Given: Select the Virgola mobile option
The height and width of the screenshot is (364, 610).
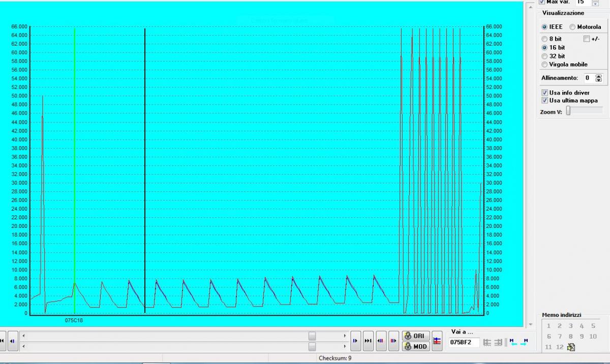Looking at the screenshot, I should click(x=545, y=64).
